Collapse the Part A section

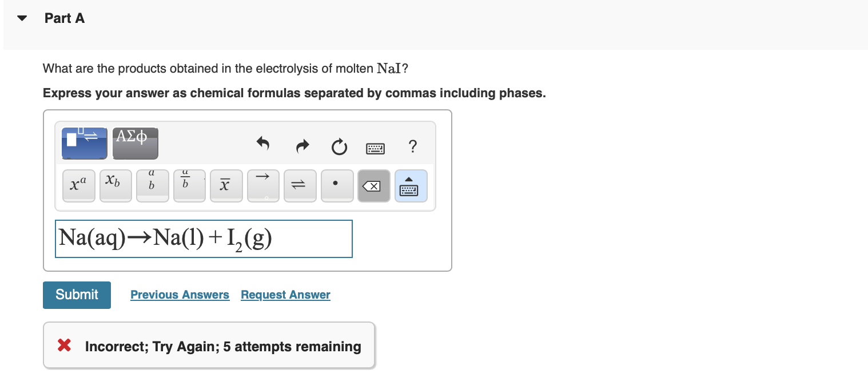click(21, 18)
